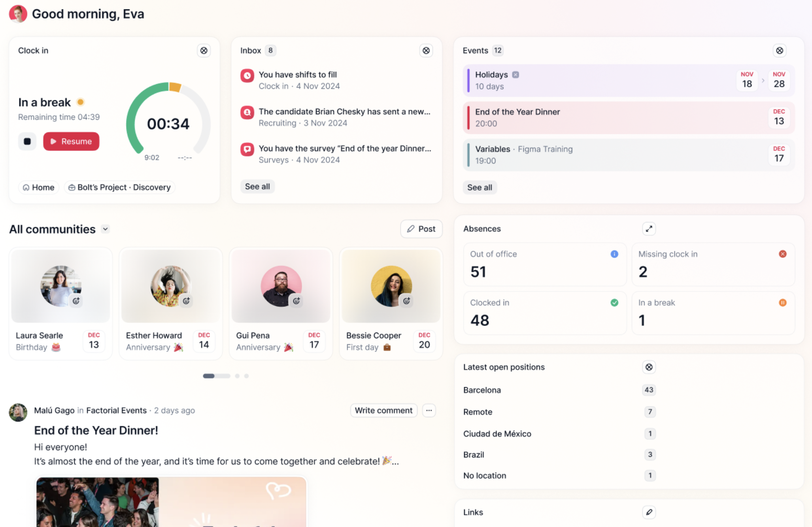Select Bolt's Project Discovery chip
Screen dimensions: 812x527
coord(119,187)
